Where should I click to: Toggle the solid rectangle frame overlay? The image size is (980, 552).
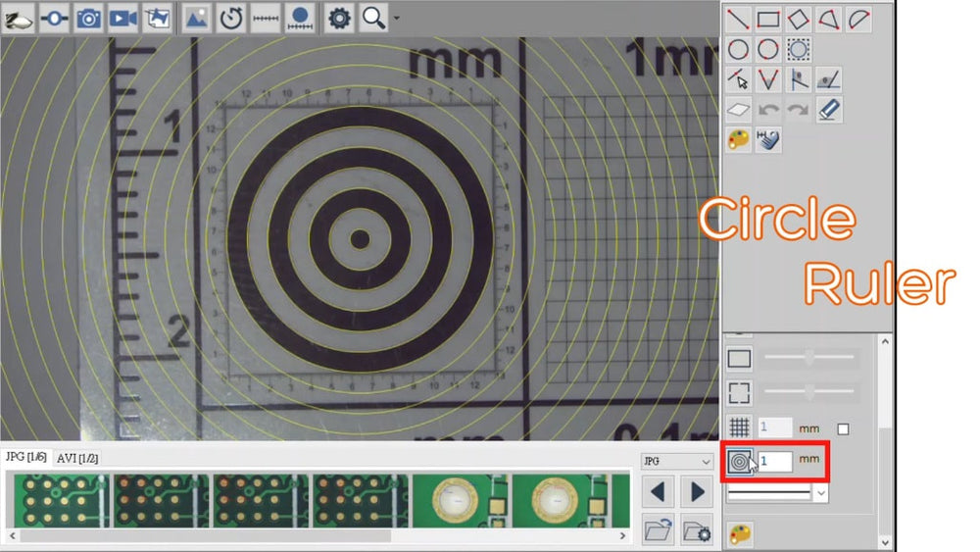coord(739,359)
